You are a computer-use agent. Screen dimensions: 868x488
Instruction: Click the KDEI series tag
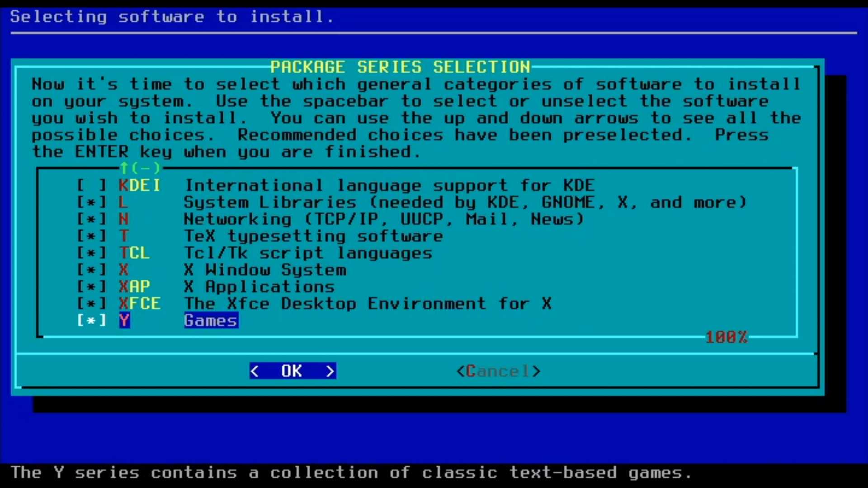(x=139, y=185)
